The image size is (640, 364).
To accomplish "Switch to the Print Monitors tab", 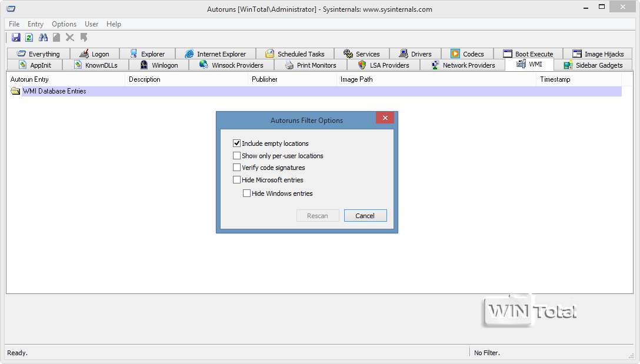I will click(x=311, y=65).
